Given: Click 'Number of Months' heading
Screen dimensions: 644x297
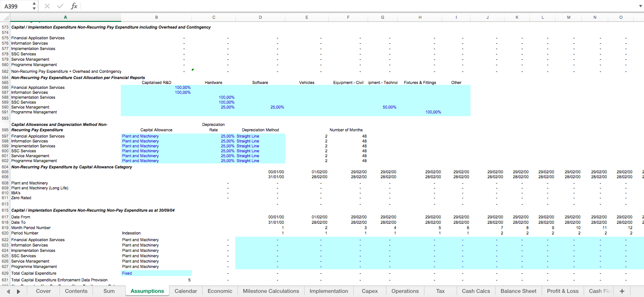Looking at the screenshot, I should (x=346, y=130).
